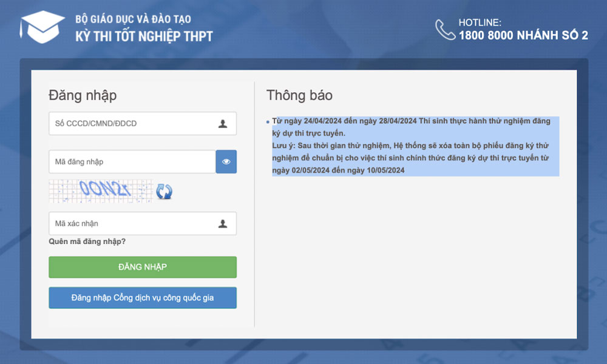This screenshot has width=607, height=364.
Task: Toggle password visibility with the eye icon
Action: [x=226, y=162]
